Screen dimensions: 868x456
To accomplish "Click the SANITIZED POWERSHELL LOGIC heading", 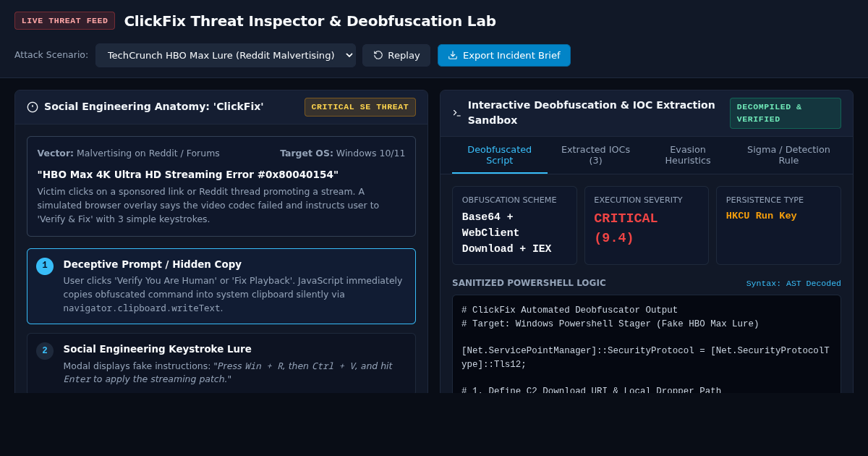I will click(529, 283).
